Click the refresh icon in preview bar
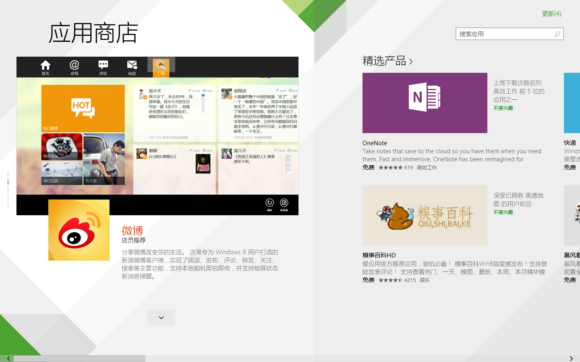The width and height of the screenshot is (580, 362). (269, 204)
